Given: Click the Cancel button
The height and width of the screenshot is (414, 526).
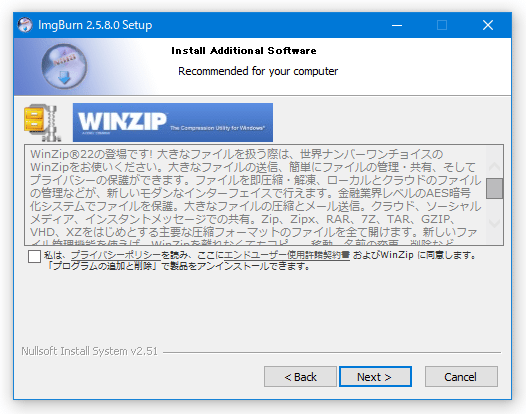Looking at the screenshot, I should [x=461, y=377].
